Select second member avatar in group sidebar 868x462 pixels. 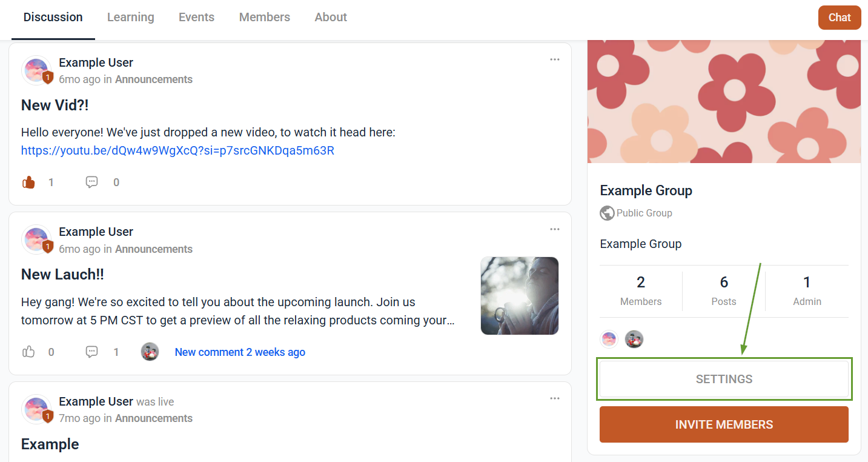pos(634,339)
